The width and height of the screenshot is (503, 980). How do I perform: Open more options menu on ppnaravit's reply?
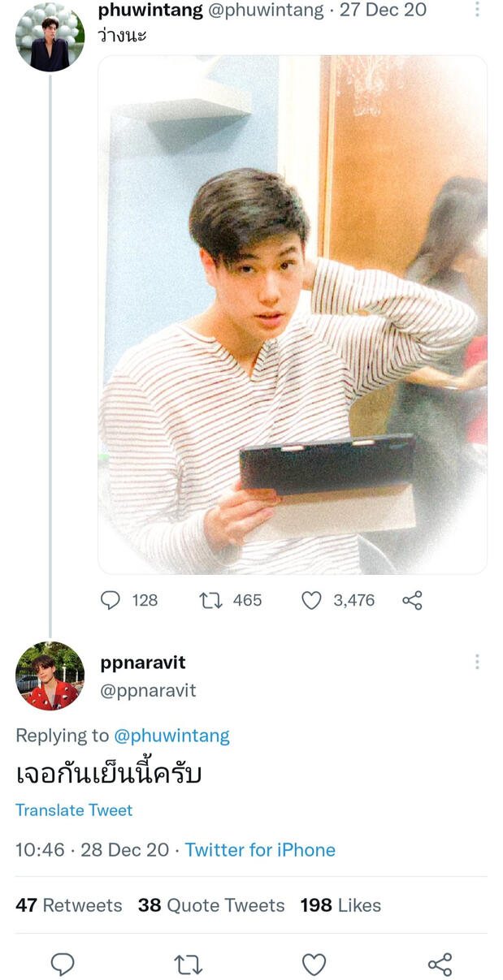click(477, 662)
